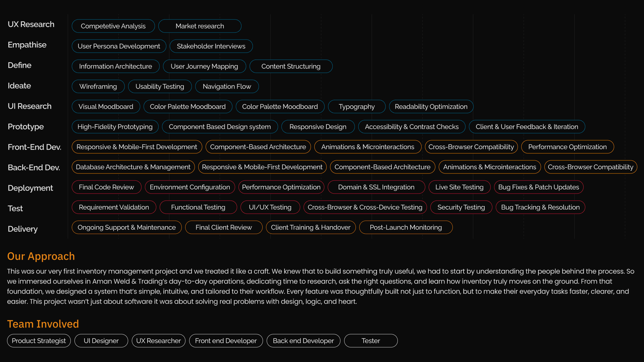Select the Deployment row label
Image resolution: width=644 pixels, height=362 pixels.
30,188
